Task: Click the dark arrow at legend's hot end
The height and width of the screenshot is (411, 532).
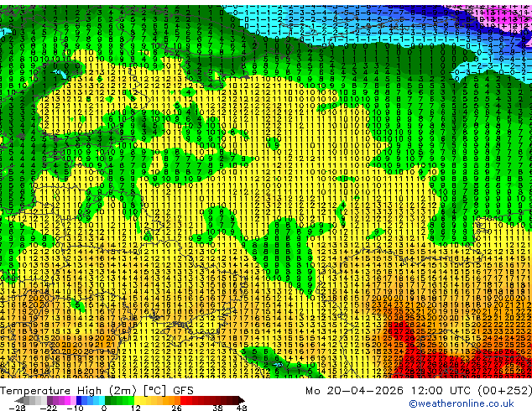Action: pos(242,400)
